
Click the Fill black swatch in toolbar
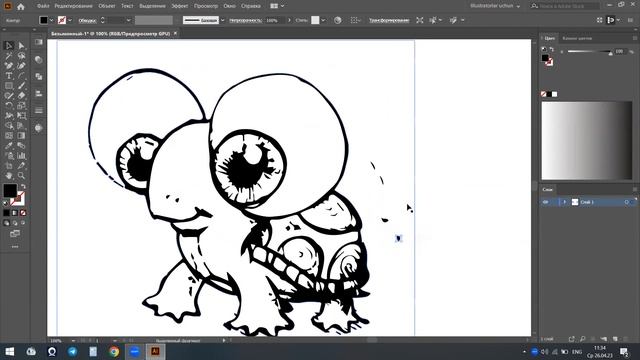pyautogui.click(x=10, y=190)
